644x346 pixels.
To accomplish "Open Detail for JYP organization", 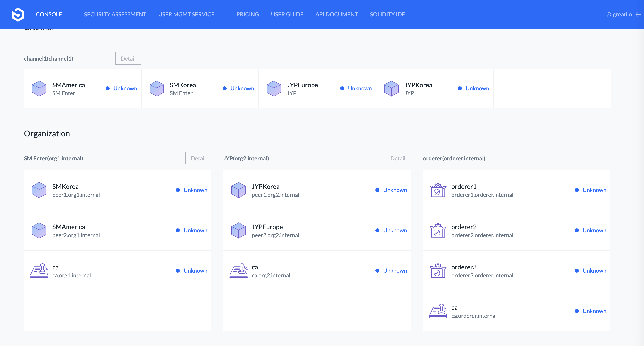I will (x=398, y=158).
